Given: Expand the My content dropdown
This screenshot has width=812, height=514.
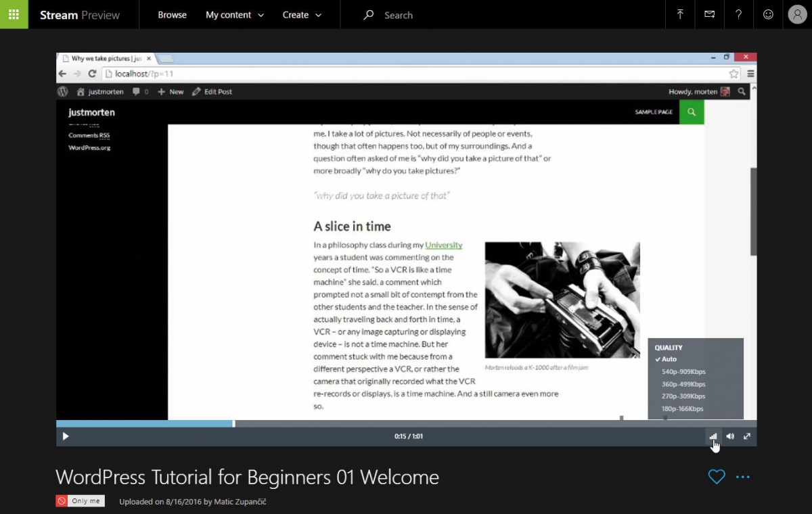Looking at the screenshot, I should [x=235, y=15].
